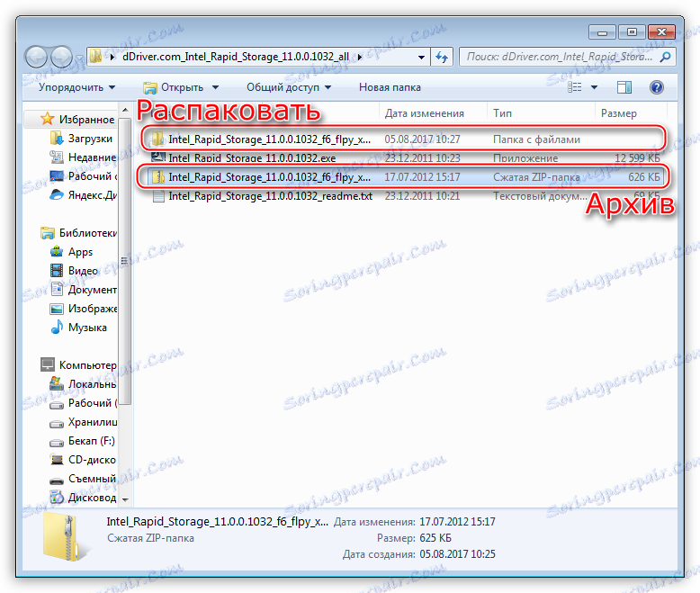
Task: Sort by the Размер column header
Action: (x=619, y=113)
